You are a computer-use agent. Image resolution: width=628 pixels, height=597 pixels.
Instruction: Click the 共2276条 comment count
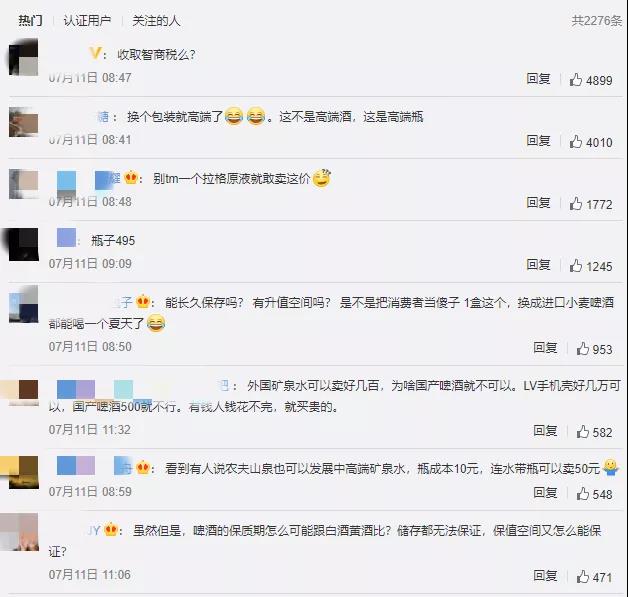point(596,21)
